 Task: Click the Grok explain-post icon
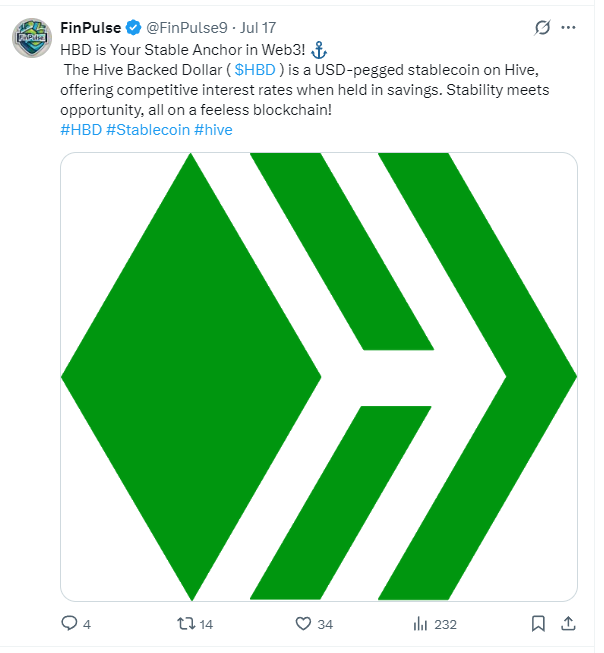[542, 28]
